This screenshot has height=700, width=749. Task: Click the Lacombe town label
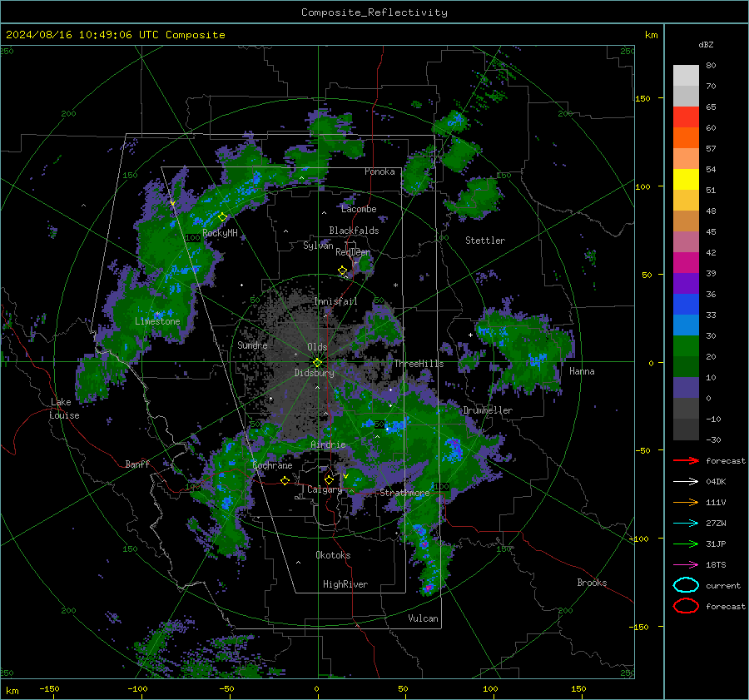pos(359,209)
